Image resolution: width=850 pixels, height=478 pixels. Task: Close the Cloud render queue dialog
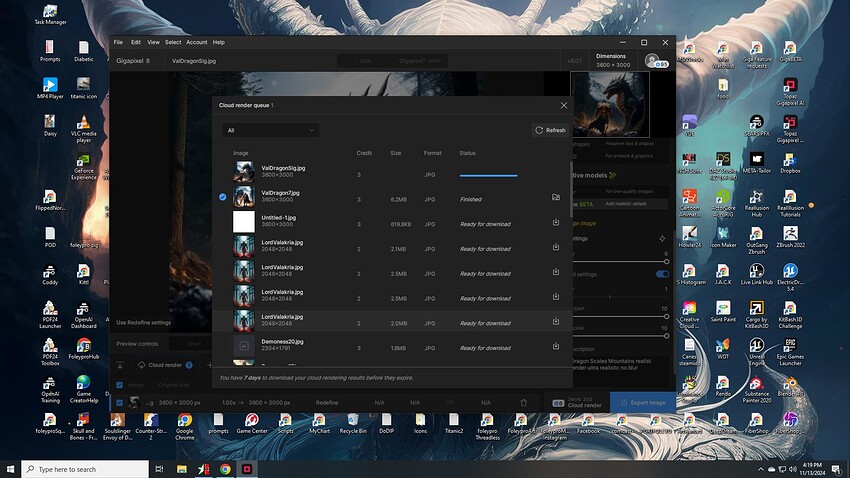564,105
